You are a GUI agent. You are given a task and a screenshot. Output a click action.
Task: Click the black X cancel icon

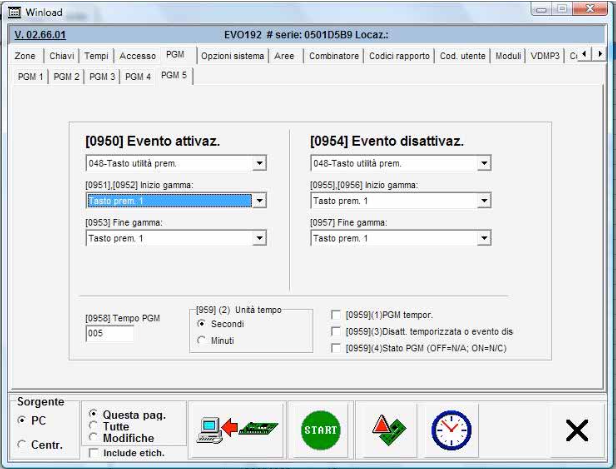click(x=577, y=430)
